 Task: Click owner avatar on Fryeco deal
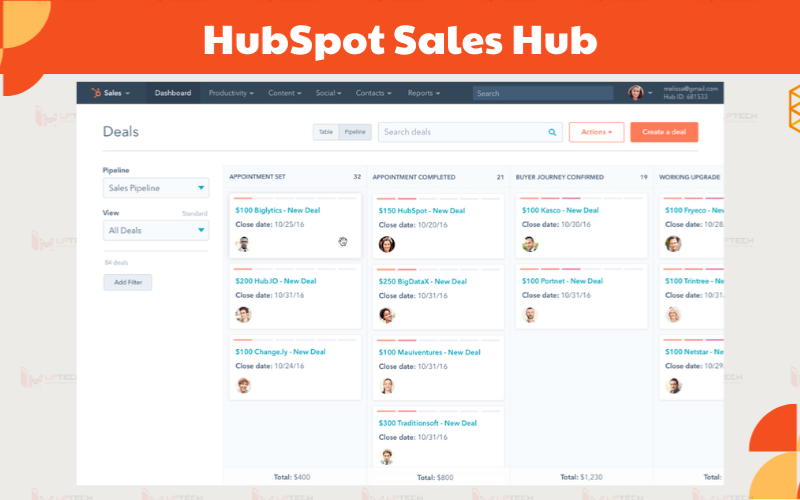673,244
